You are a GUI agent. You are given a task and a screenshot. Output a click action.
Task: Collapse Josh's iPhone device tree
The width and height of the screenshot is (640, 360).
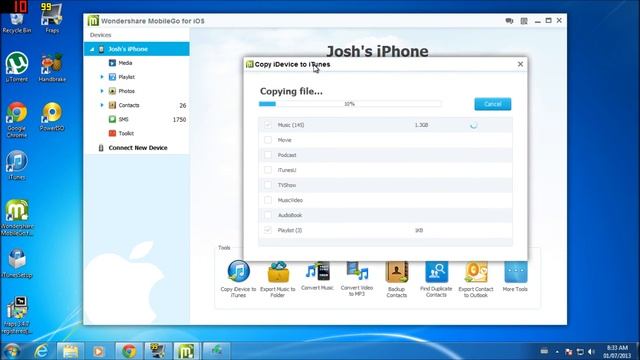(x=92, y=49)
